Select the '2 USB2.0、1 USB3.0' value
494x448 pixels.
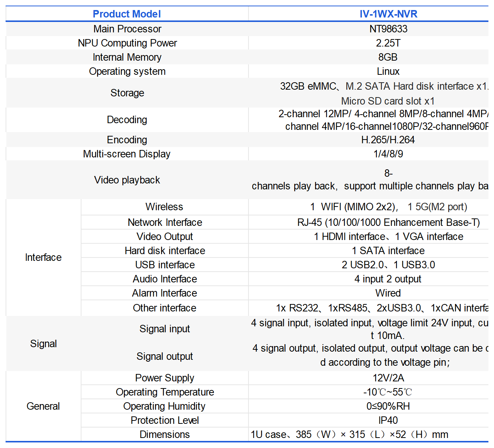coord(388,265)
